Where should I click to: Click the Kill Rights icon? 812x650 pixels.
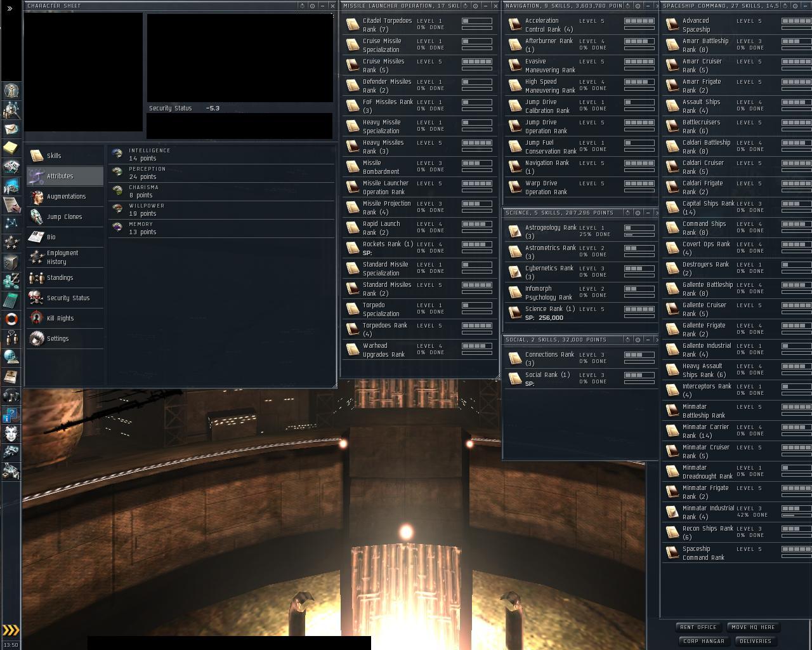[x=37, y=318]
